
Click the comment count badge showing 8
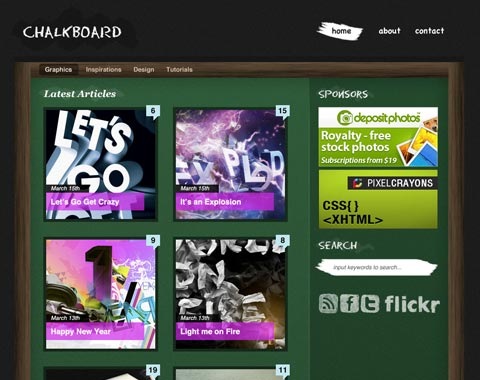point(282,240)
